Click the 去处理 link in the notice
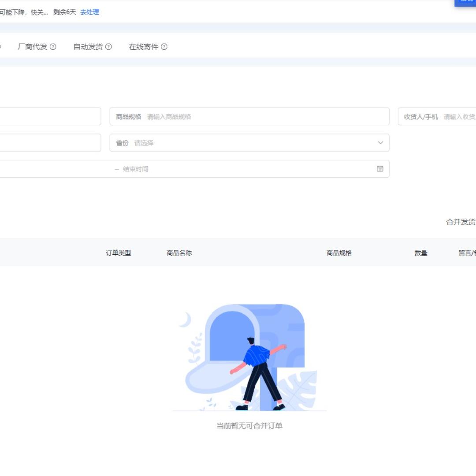The image size is (476, 476). tap(89, 12)
